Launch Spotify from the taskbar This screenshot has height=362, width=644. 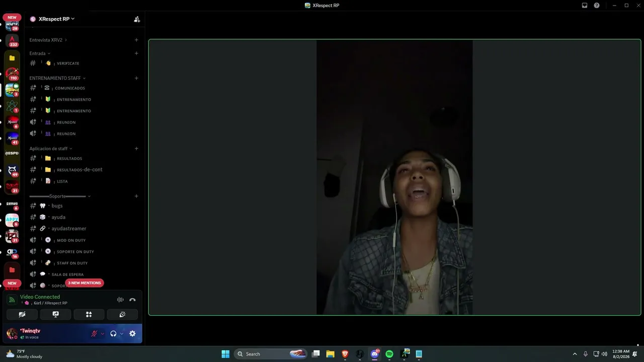389,354
